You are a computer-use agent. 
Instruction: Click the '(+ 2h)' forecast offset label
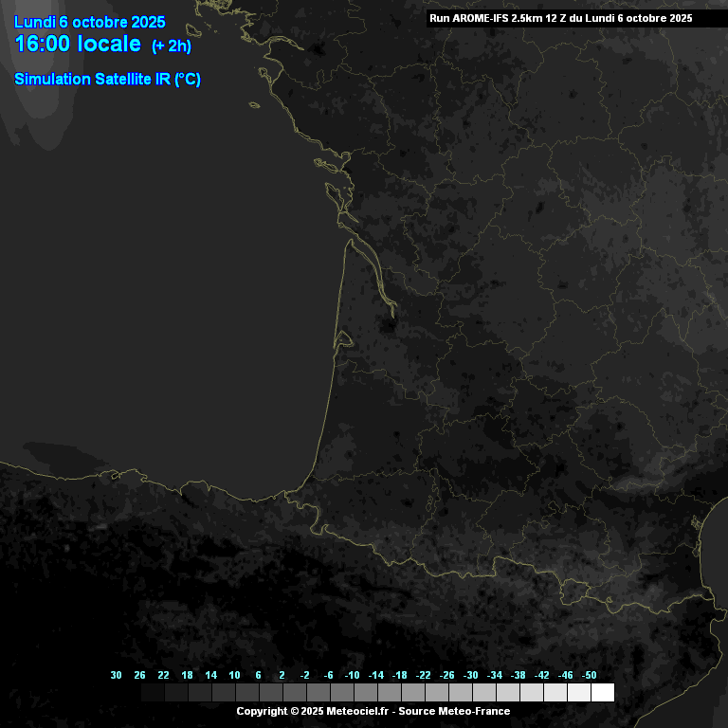[172, 46]
